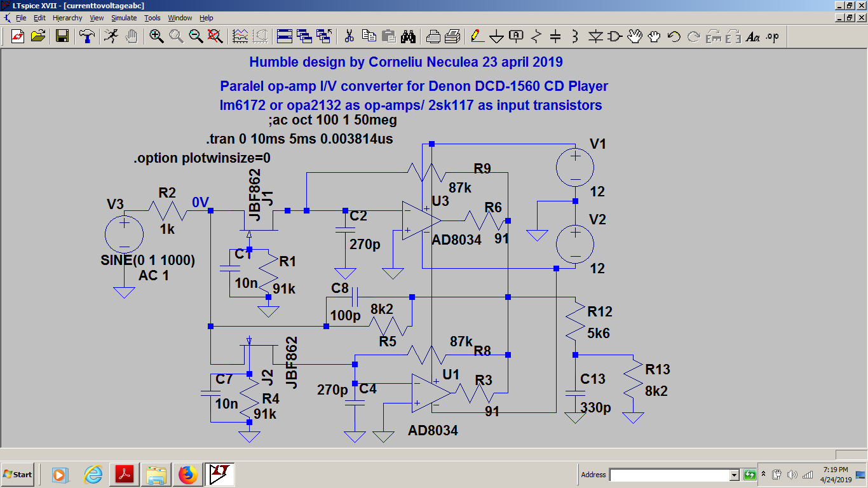Cut with the scissors tool
Screen dimensions: 868x488
[349, 36]
